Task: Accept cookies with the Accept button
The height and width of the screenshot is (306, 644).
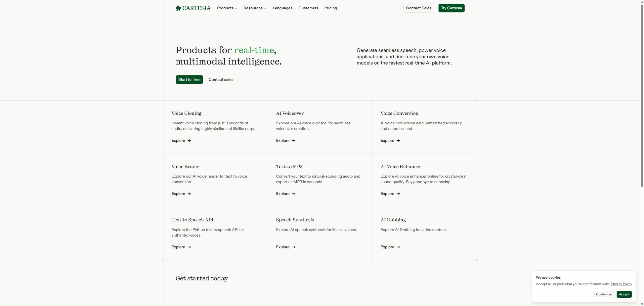Action: tap(624, 294)
